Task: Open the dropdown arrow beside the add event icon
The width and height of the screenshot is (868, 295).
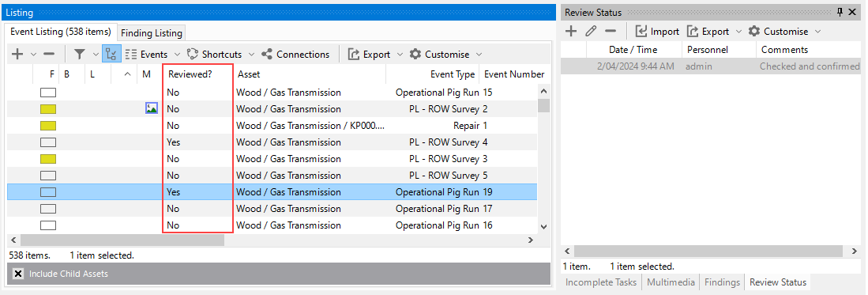Action: (32, 55)
